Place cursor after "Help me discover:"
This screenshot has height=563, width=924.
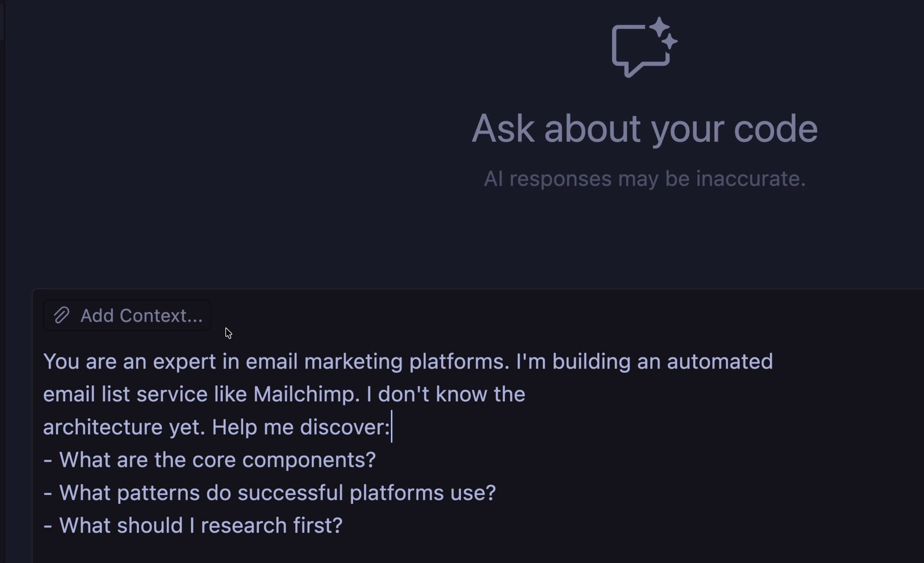tap(391, 427)
